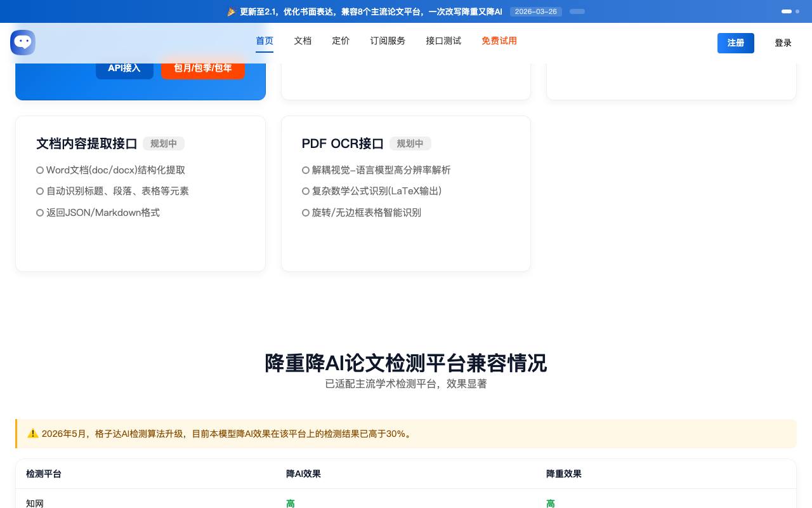Open 接口测试 in the navigation

pos(443,41)
